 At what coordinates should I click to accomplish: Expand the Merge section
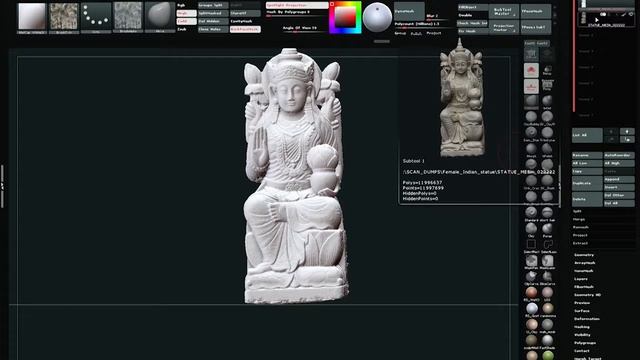[x=579, y=220]
